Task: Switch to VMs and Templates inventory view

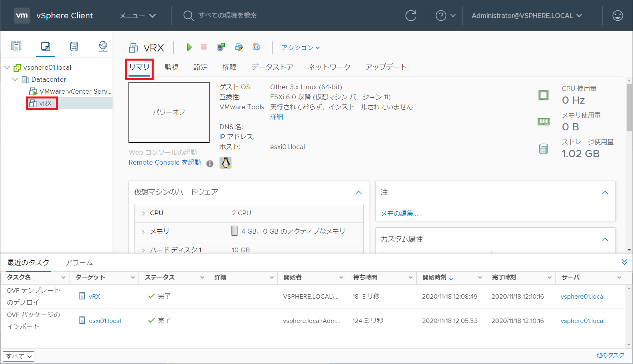Action: [x=45, y=46]
